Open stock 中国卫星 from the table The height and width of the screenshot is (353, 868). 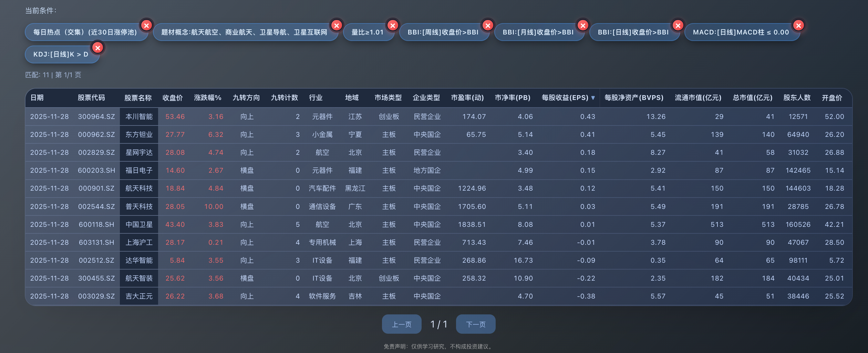[x=139, y=224]
